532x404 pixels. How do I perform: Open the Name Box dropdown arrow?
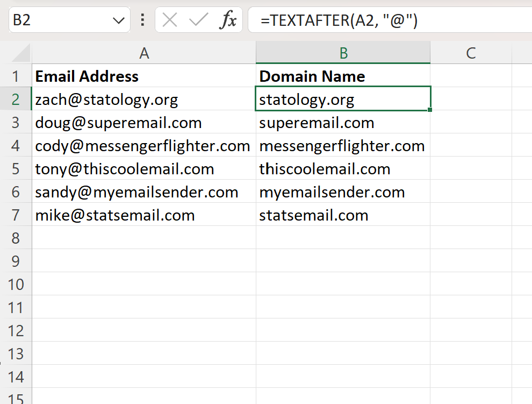[118, 20]
